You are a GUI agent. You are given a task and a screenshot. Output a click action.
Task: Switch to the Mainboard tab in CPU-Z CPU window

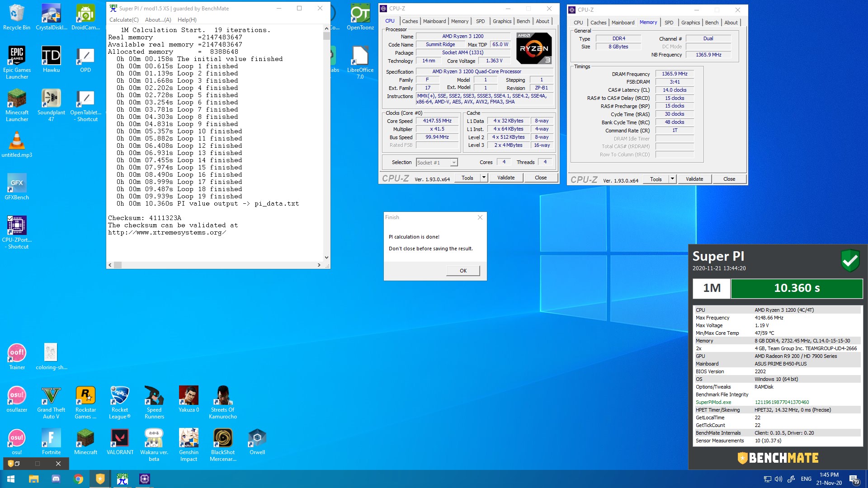pos(434,21)
